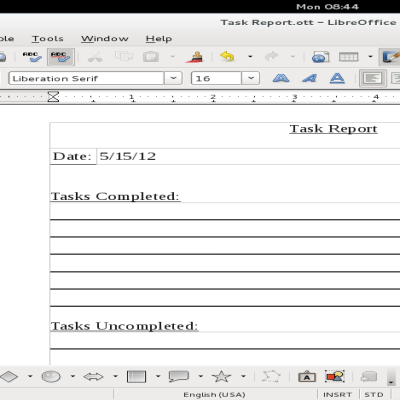The height and width of the screenshot is (400, 400).
Task: Open the Undo history dropdown arrow
Action: [250, 57]
